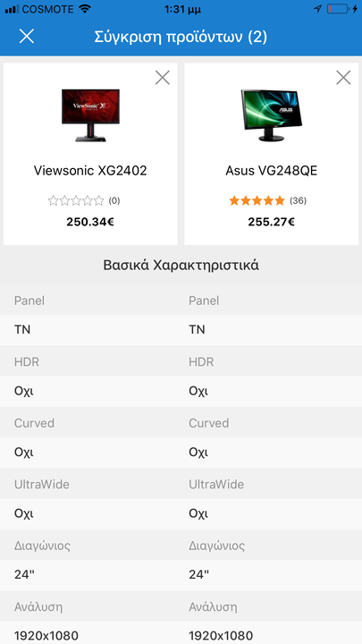View Viewsonic empty star rating
Screen dimensions: 362x644
(x=76, y=200)
